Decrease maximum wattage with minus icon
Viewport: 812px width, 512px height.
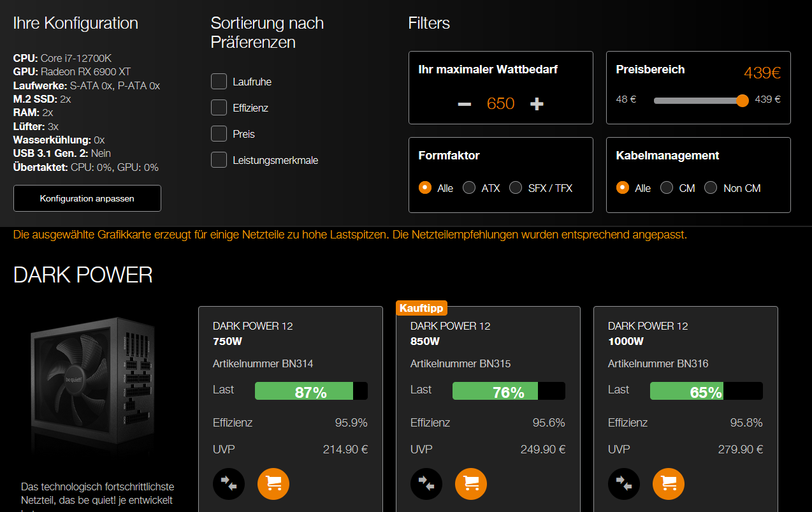(x=464, y=104)
